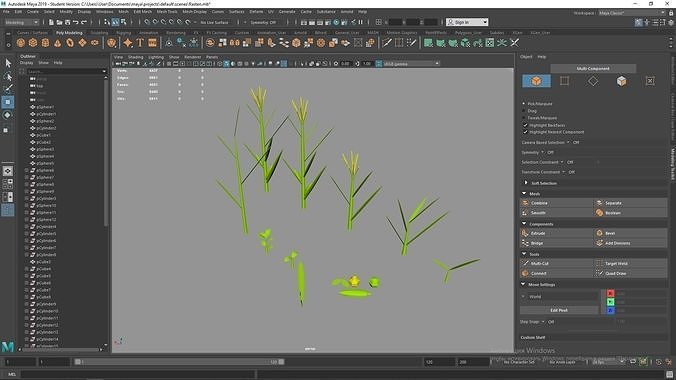Screen dimensions: 676x380
Task: Click the time range slider bar
Action: point(179,362)
